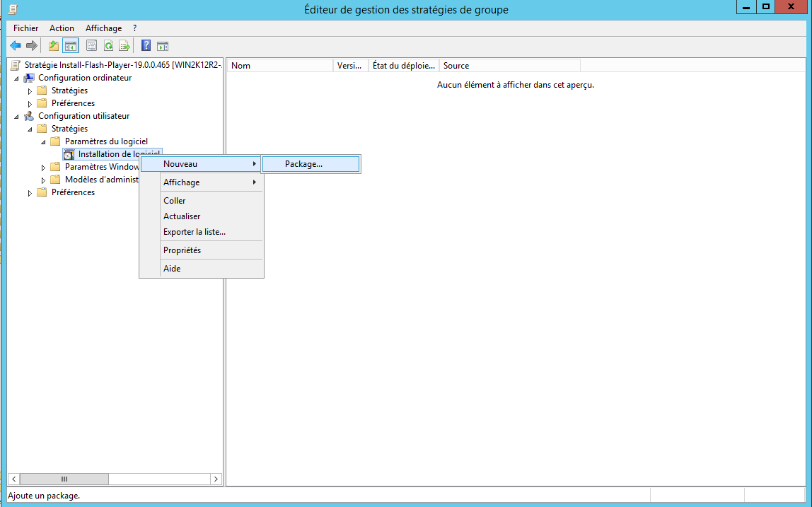Click the green Refresh toolbar icon
812x507 pixels.
click(x=108, y=46)
